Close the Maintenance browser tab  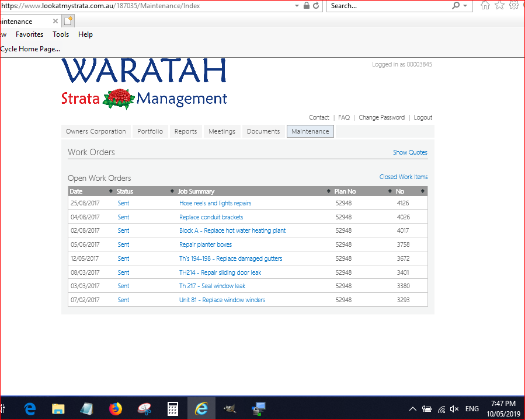(55, 21)
